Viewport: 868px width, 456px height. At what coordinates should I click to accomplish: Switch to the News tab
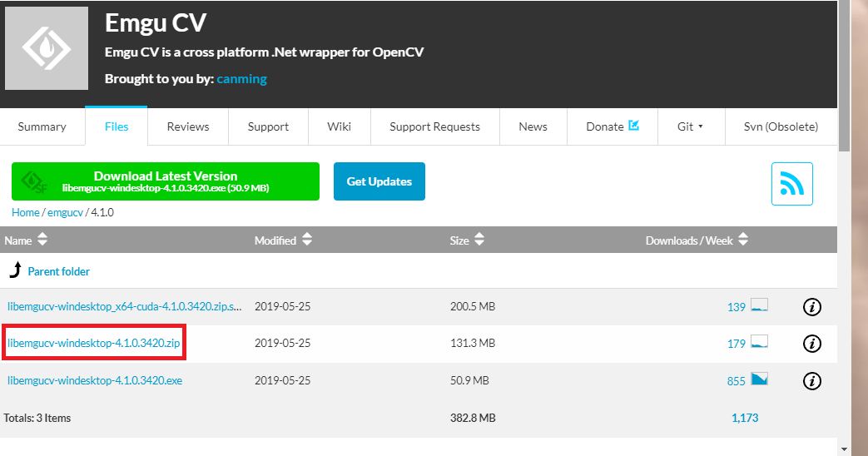coord(533,126)
